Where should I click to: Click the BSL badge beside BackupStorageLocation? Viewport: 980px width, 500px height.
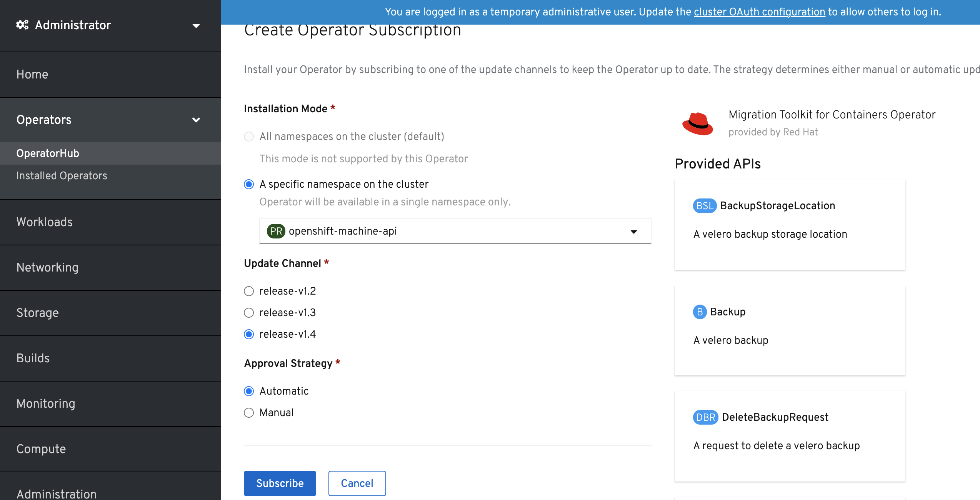pyautogui.click(x=705, y=206)
